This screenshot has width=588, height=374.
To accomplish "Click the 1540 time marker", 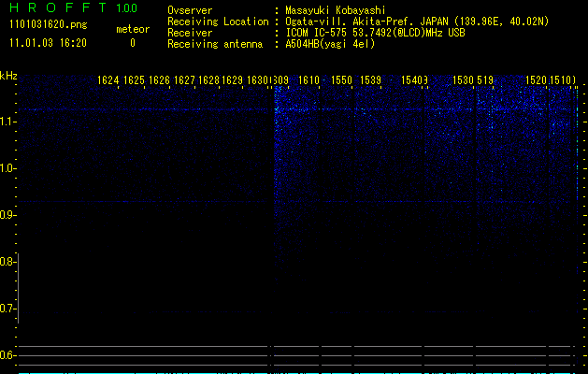I will click(x=411, y=80).
